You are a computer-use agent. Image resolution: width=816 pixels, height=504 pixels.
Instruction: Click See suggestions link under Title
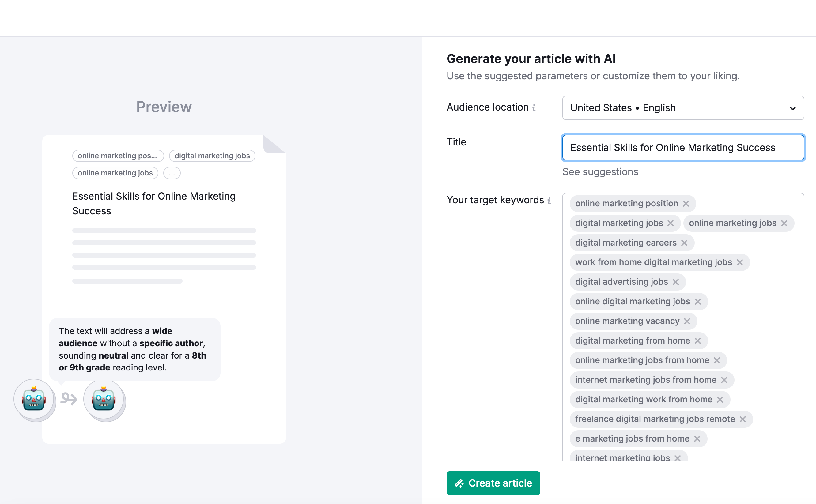click(x=600, y=172)
